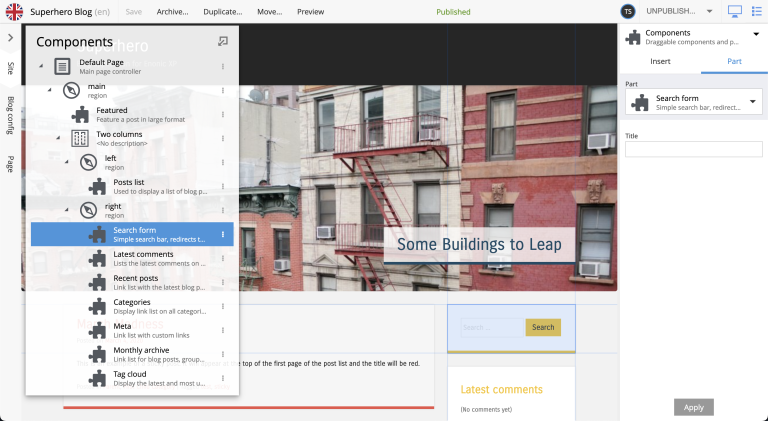The width and height of the screenshot is (768, 421).
Task: Click the Latest comments heading in preview
Action: pyautogui.click(x=502, y=390)
